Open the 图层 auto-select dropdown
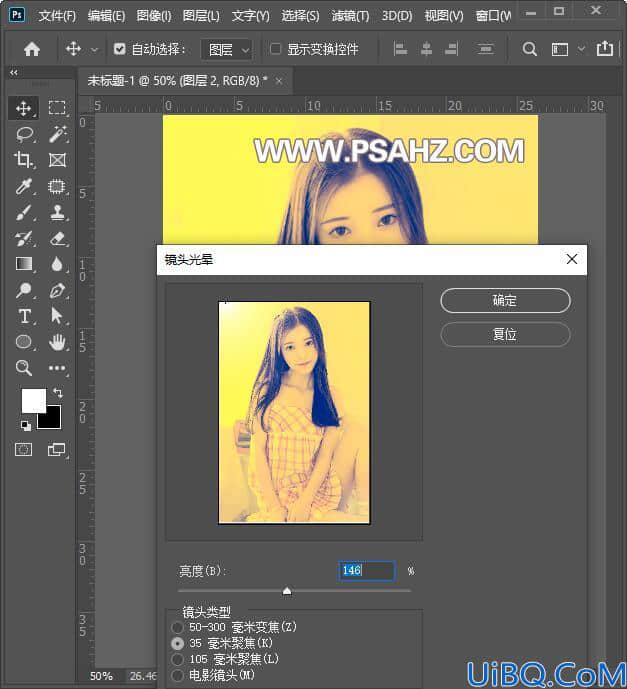Viewport: 627px width, 689px height. pos(227,50)
